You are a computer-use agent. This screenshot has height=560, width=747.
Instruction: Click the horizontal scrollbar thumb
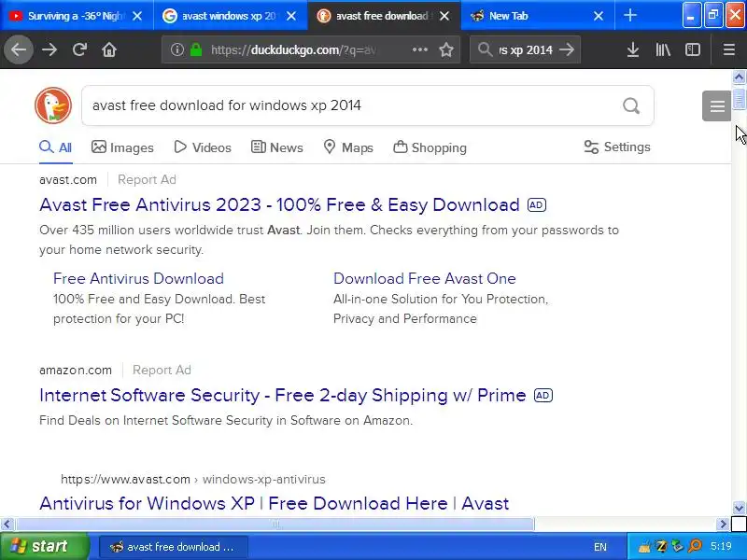pos(275,525)
